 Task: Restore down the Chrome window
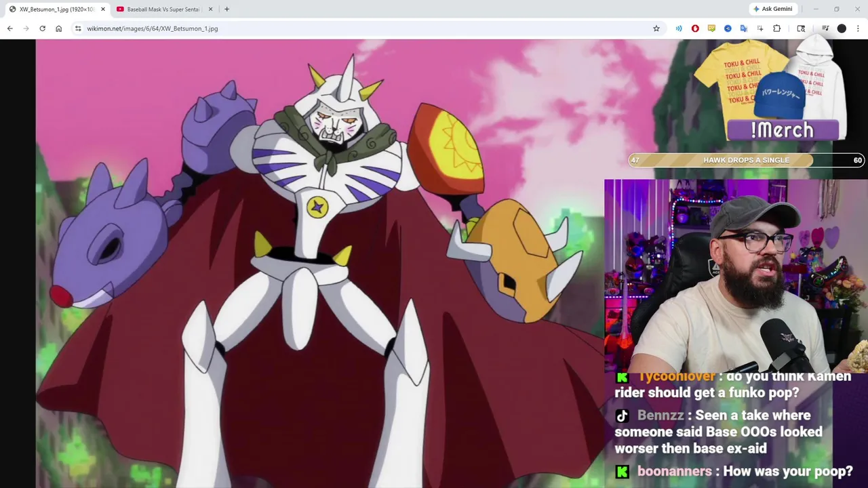pos(837,9)
